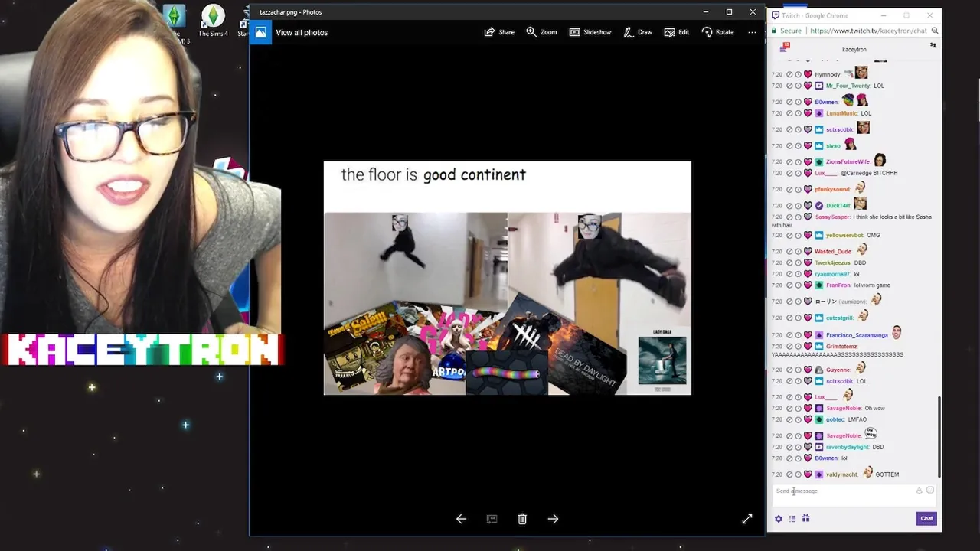Click the Bits icon in message box
The height and width of the screenshot is (551, 980).
click(919, 491)
